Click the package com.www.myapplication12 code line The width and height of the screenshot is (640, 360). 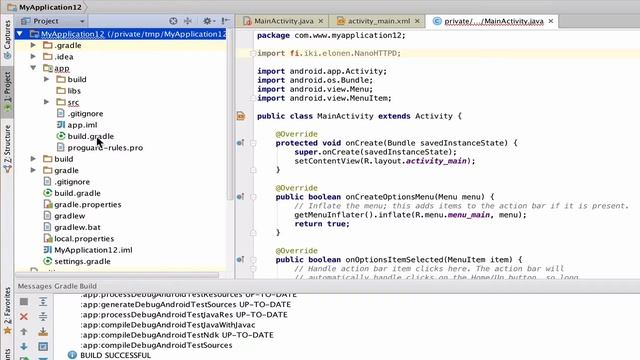tap(331, 36)
